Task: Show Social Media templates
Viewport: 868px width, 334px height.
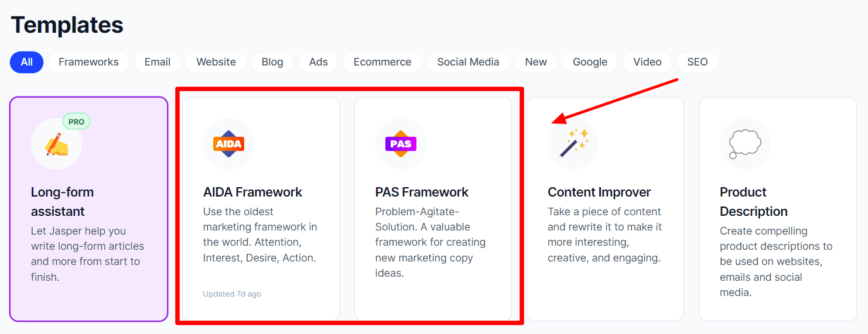Action: pyautogui.click(x=468, y=62)
